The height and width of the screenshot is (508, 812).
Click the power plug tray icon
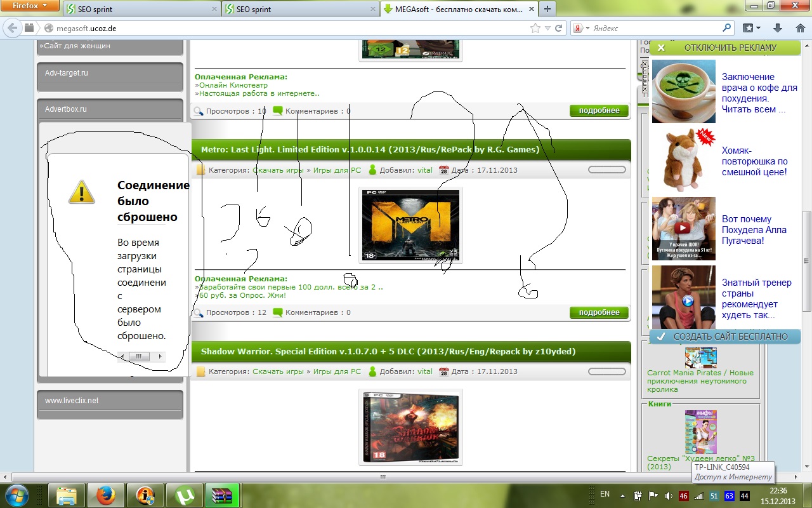pos(638,495)
